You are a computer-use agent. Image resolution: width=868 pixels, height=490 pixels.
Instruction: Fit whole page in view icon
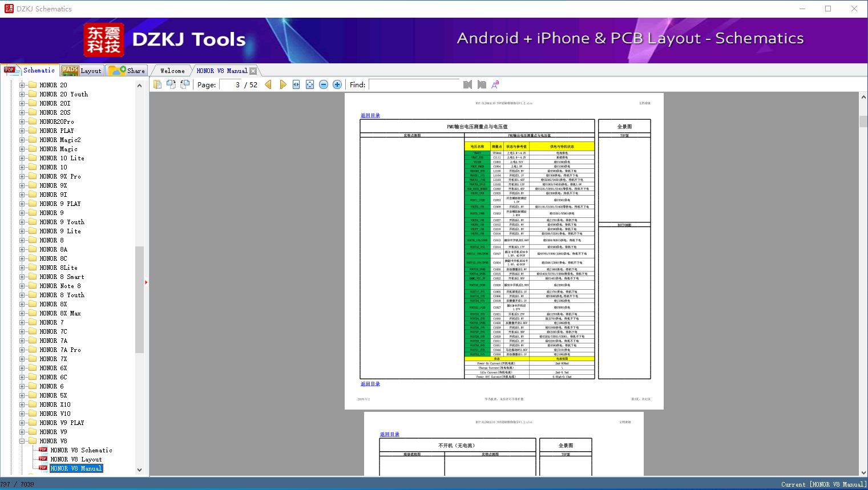pos(310,84)
